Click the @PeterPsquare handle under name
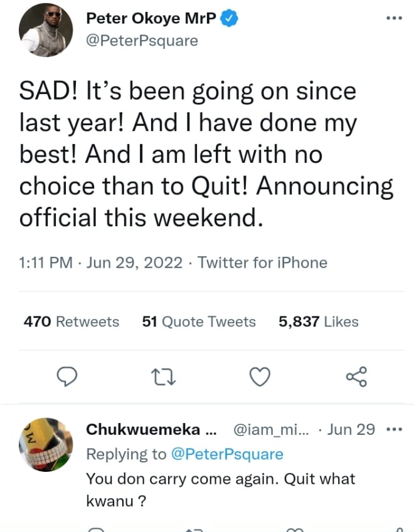This screenshot has width=414, height=532. [141, 41]
